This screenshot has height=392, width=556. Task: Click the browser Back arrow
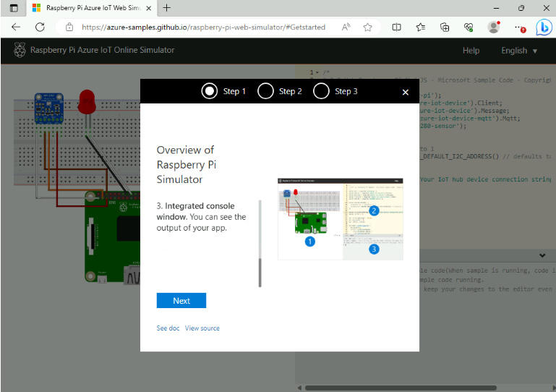point(16,27)
